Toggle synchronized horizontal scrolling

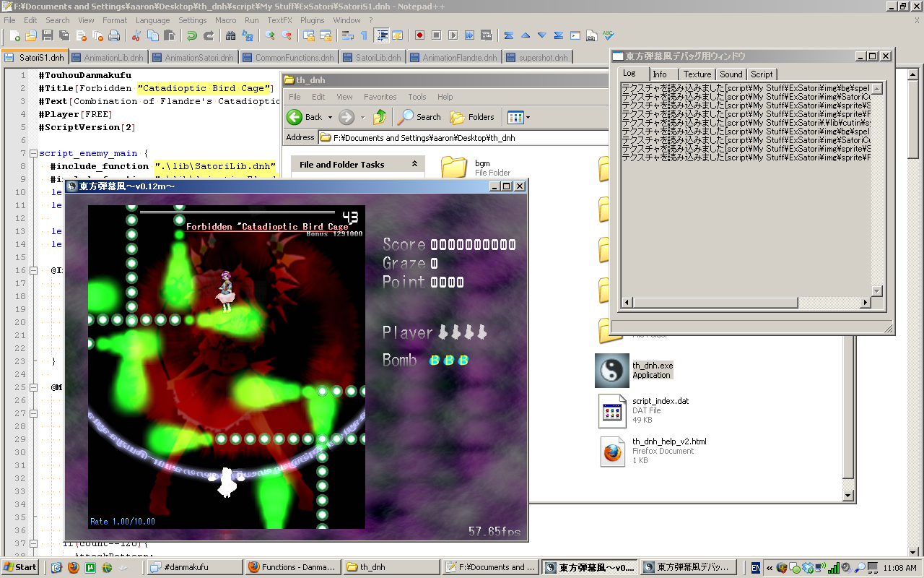coord(326,35)
